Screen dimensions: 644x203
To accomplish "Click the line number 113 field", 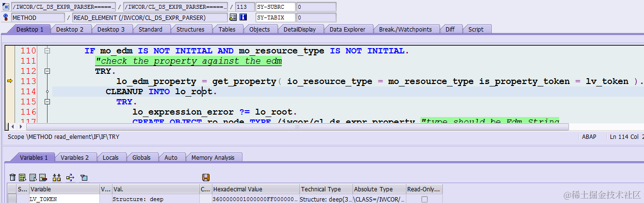I will point(244,7).
